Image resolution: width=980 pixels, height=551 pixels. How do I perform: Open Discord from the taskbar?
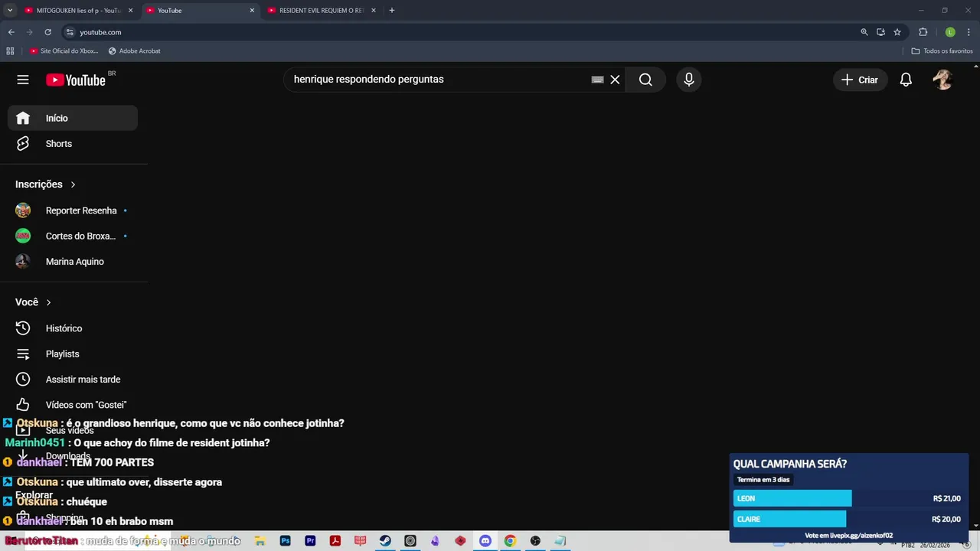[485, 541]
